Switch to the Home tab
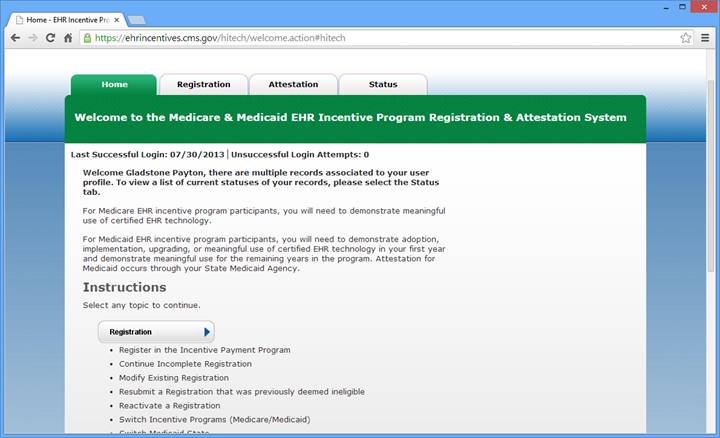The height and width of the screenshot is (438, 720). [114, 85]
